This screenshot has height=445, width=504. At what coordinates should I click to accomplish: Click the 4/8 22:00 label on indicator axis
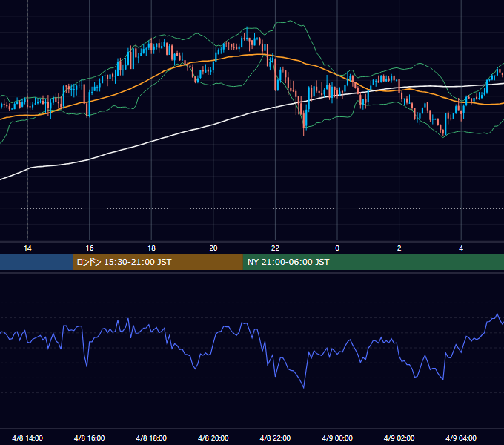(x=275, y=438)
